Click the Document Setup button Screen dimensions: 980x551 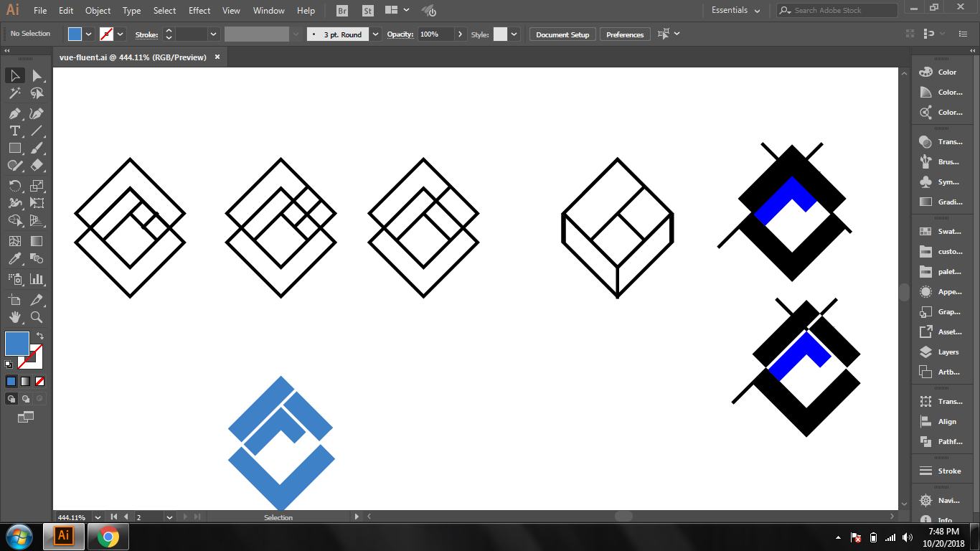coord(562,34)
